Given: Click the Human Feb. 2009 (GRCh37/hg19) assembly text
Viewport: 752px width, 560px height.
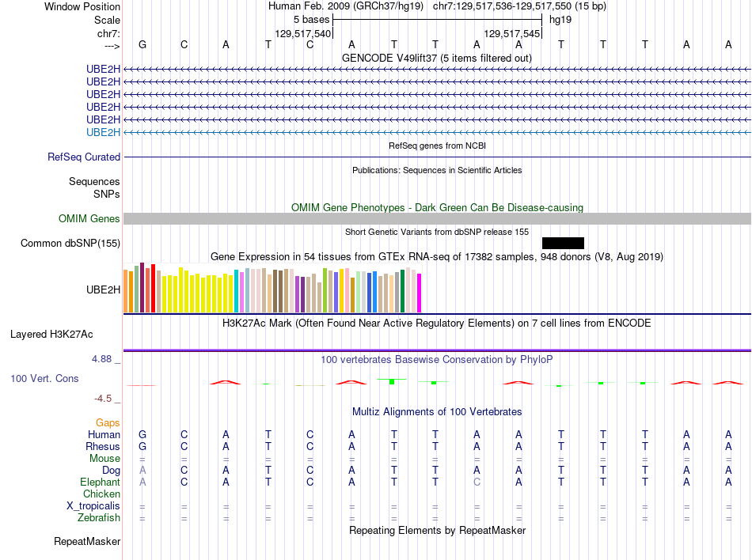Looking at the screenshot, I should [346, 6].
